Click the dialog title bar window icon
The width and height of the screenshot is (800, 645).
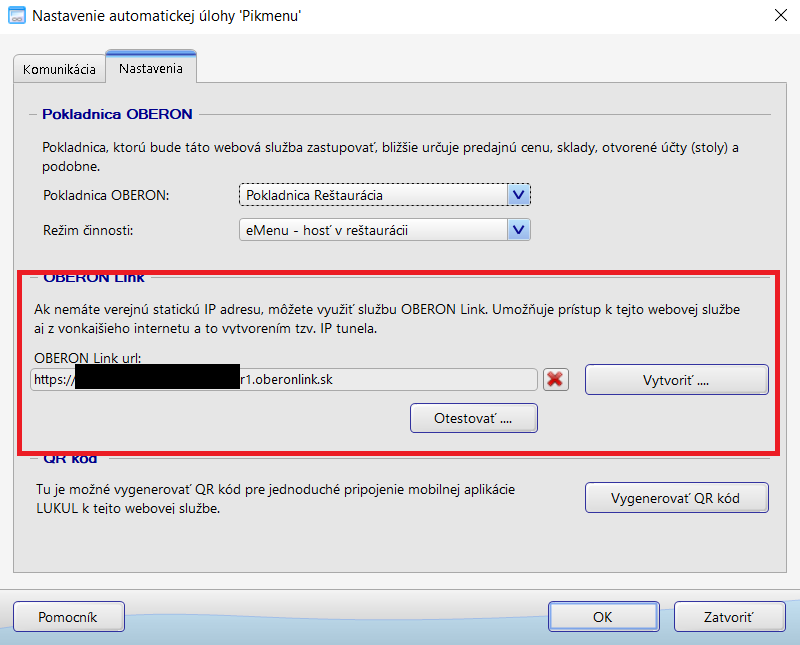click(17, 15)
